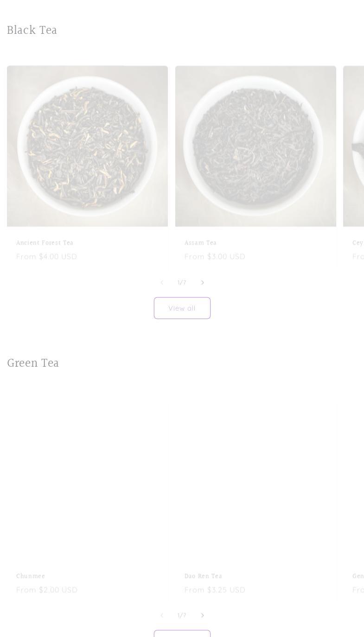Open the Ancient Forest Tea title link
The width and height of the screenshot is (364, 637).
(45, 243)
